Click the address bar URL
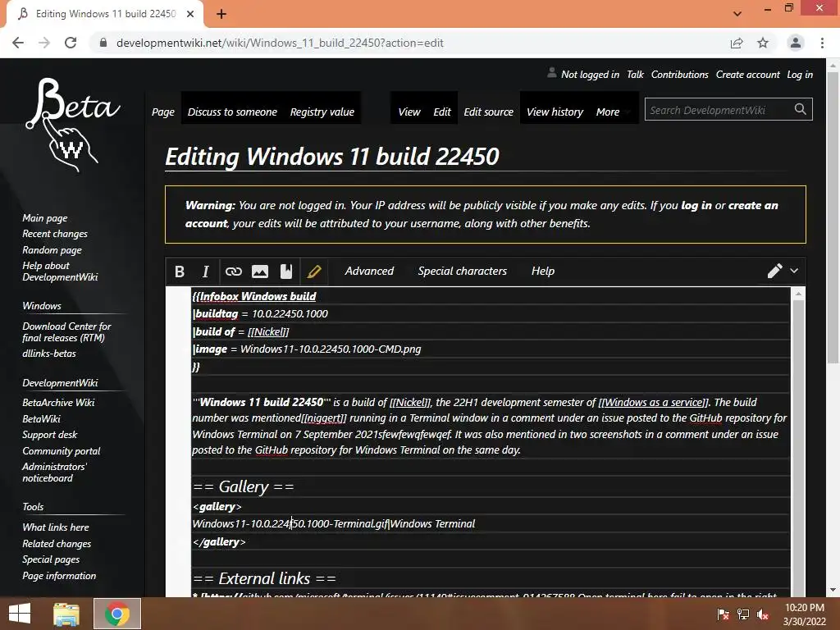Viewport: 840px width, 630px height. (x=280, y=43)
